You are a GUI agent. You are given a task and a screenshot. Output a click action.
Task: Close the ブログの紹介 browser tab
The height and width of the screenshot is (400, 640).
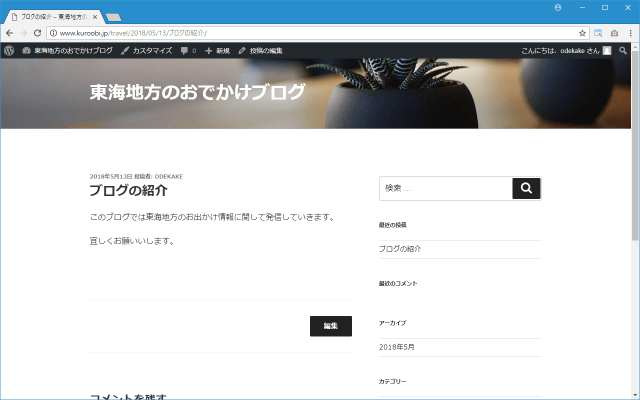tap(95, 17)
